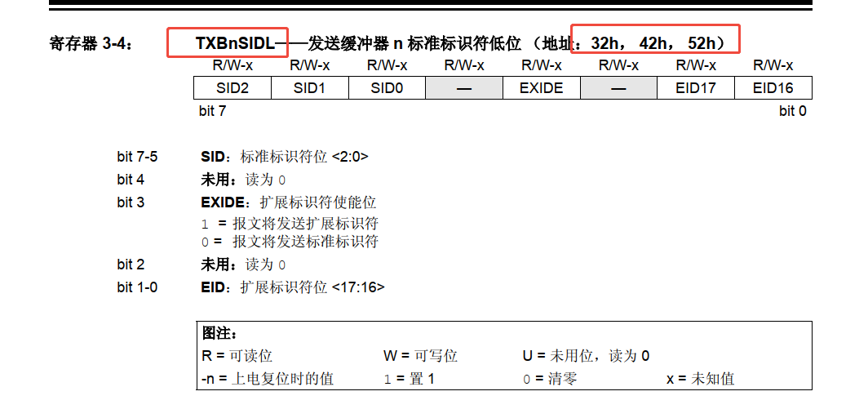This screenshot has height=418, width=868.
Task: Click the grey unused cell between EXIDE and EID17
Action: (619, 88)
